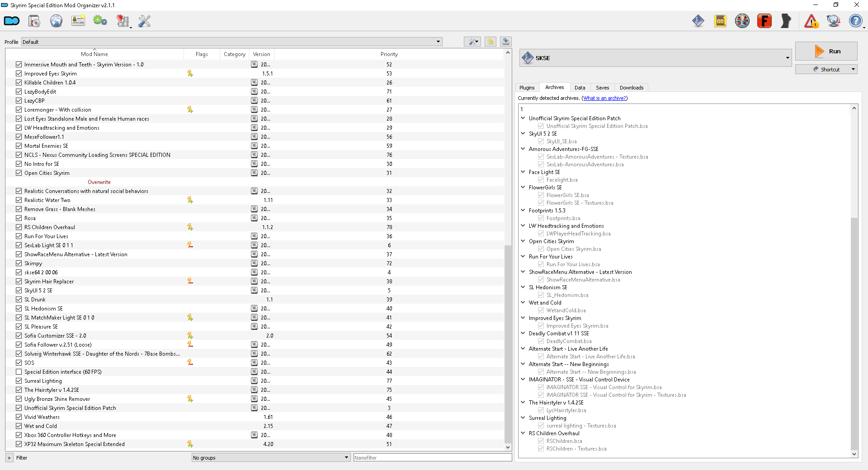Click the flag icon for Loremonger - With collision

[190, 109]
